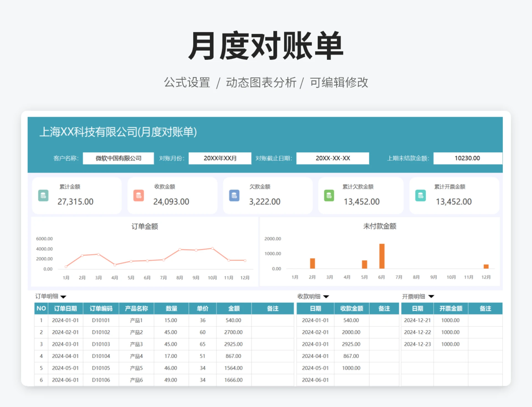This screenshot has height=407, width=532.
Task: Expand the 开票明细 dropdown arrow
Action: [x=431, y=297]
